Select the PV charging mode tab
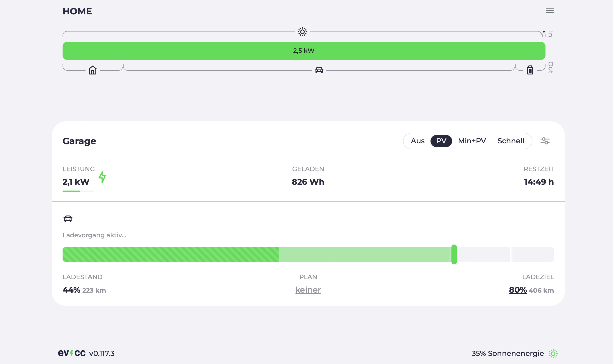The width and height of the screenshot is (613, 364). (x=441, y=141)
